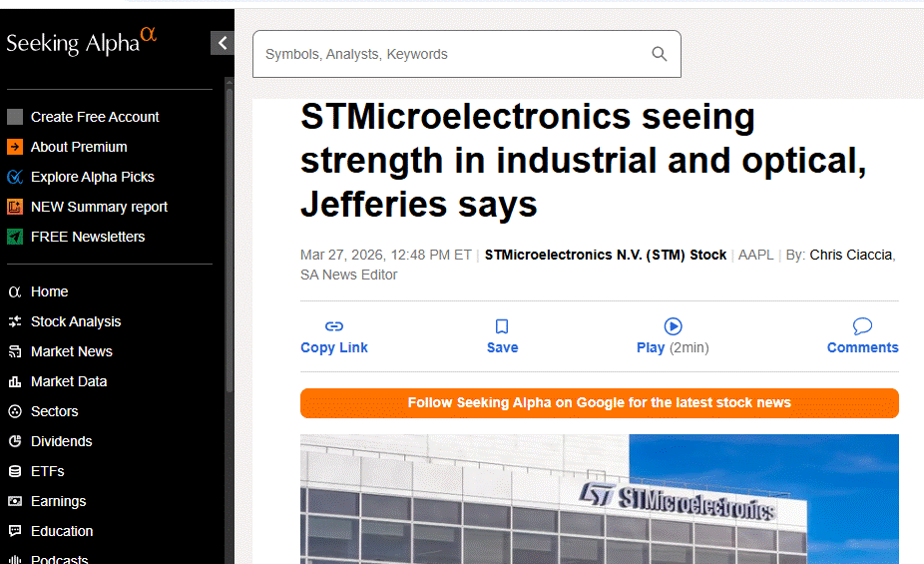924x564 pixels.
Task: Follow Seeking Alpha on Google banner
Action: (599, 403)
